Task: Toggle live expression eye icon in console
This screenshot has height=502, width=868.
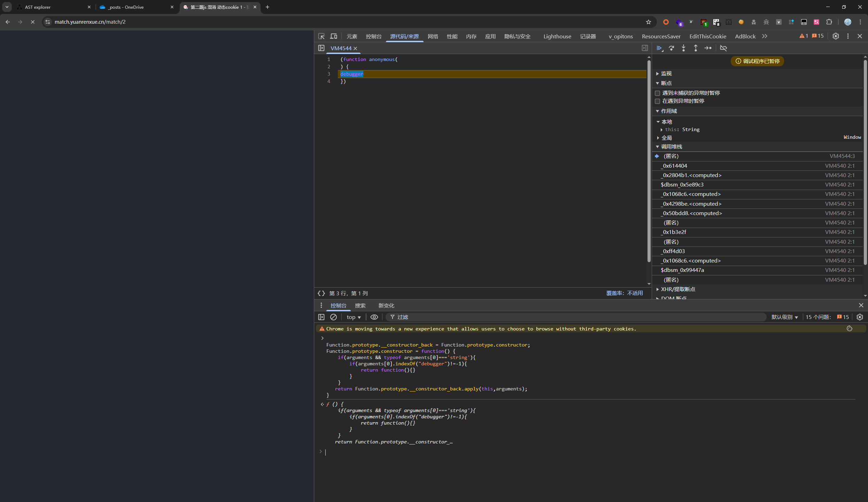Action: (374, 317)
